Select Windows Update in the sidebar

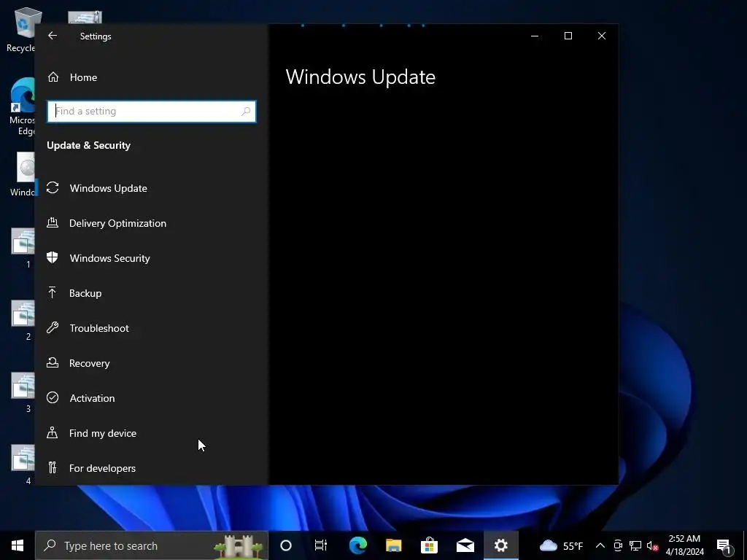152,188
